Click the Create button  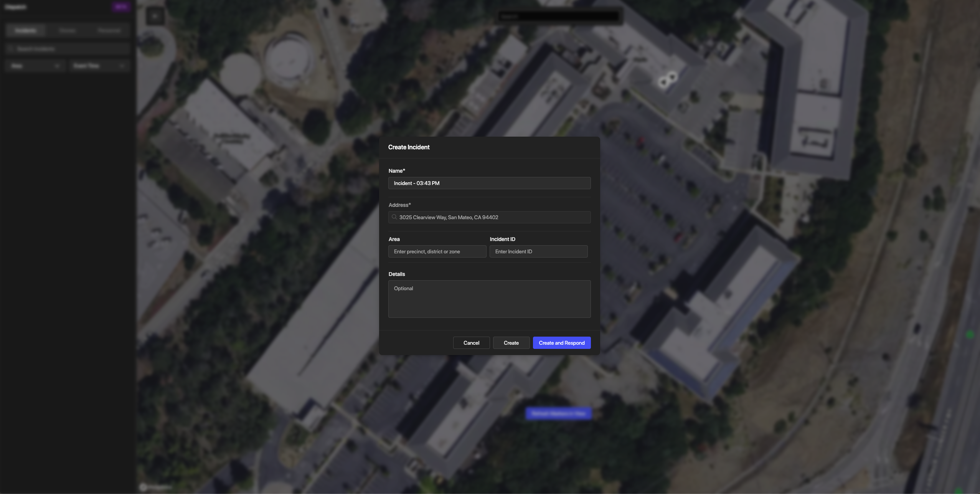[x=511, y=343]
